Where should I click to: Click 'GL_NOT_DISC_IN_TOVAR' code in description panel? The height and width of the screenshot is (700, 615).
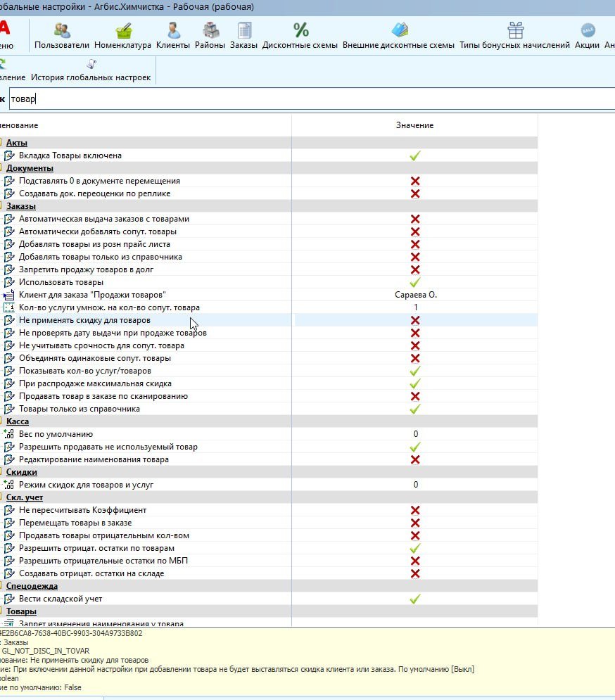click(46, 651)
